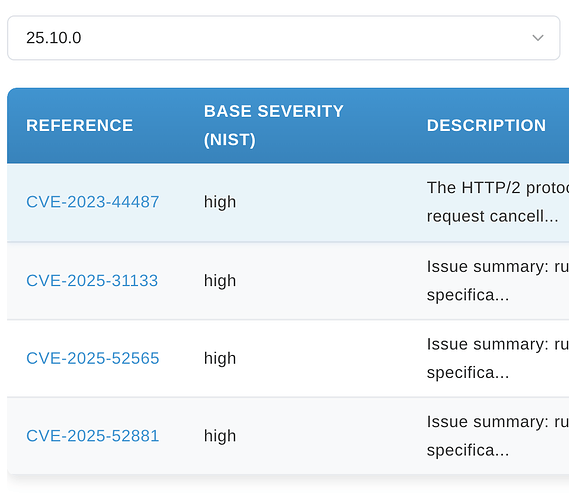This screenshot has width=569, height=500.
Task: Sort by the Reference column header
Action: (x=79, y=126)
